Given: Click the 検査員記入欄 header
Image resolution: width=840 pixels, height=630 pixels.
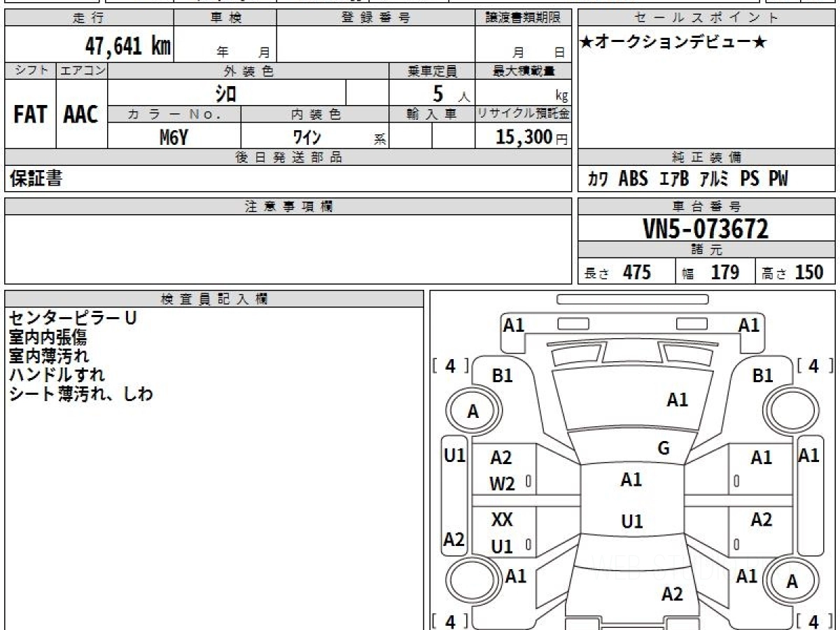Looking at the screenshot, I should (214, 299).
